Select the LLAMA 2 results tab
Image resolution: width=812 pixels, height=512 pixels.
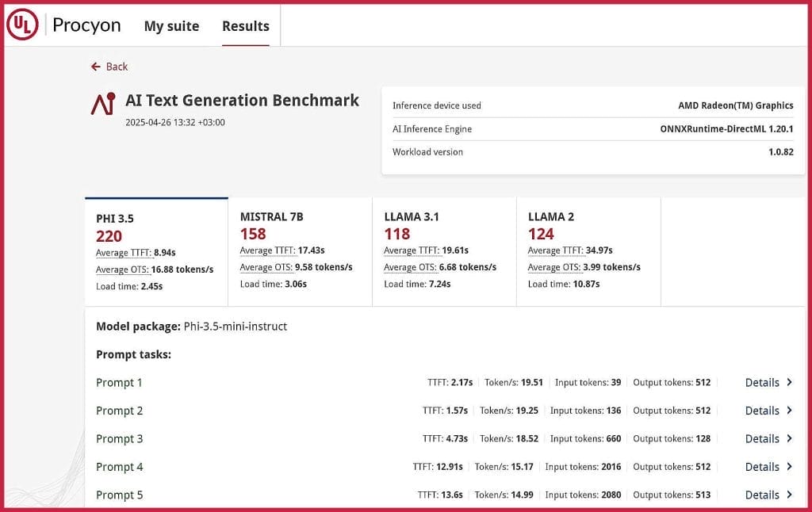pos(588,251)
